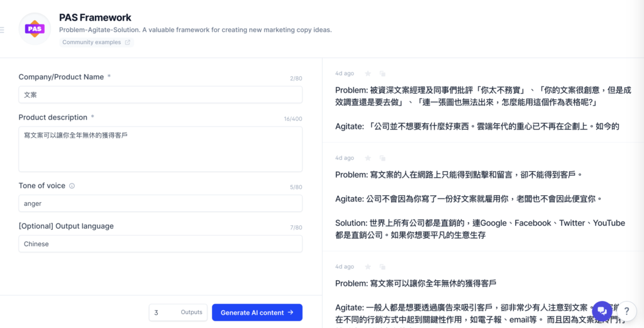Select the Output language field
This screenshot has height=328, width=644.
(x=160, y=244)
